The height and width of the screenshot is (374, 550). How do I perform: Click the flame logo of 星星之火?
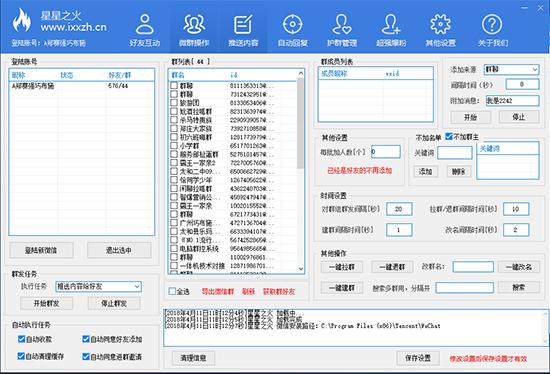tap(22, 20)
